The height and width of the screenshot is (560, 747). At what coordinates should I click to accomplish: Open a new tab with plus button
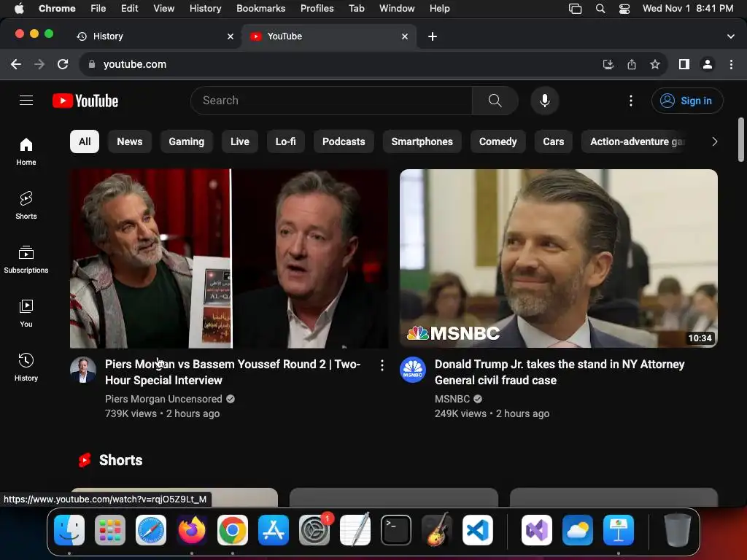pos(433,36)
